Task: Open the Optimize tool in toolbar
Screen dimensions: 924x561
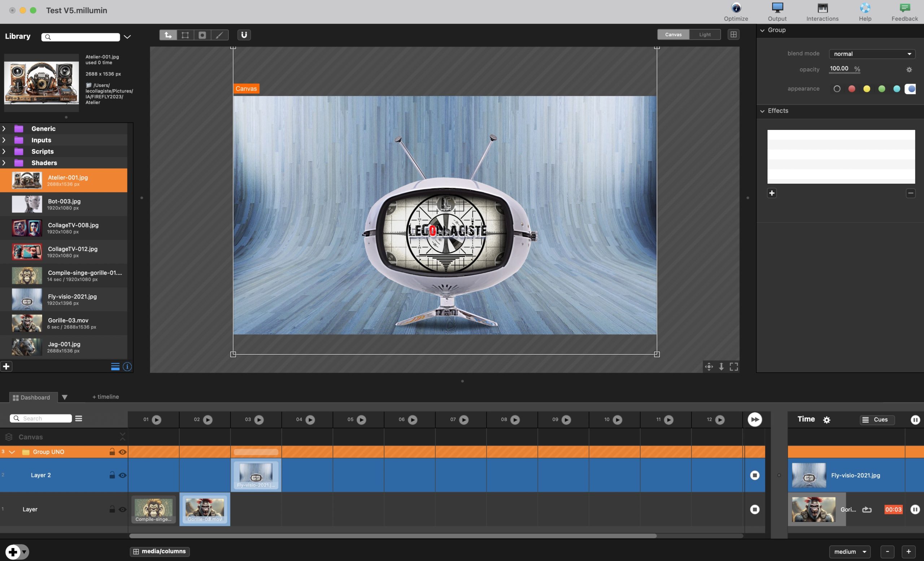Action: pos(736,12)
